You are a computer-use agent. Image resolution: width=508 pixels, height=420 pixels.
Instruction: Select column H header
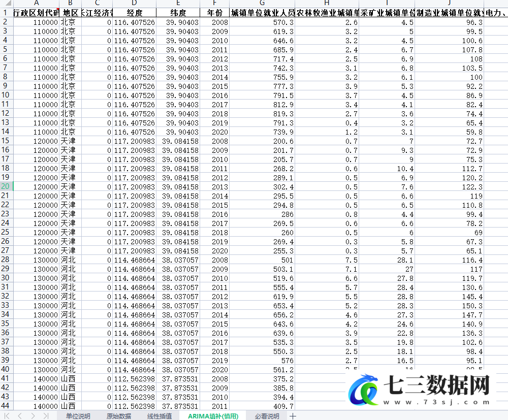click(x=327, y=3)
